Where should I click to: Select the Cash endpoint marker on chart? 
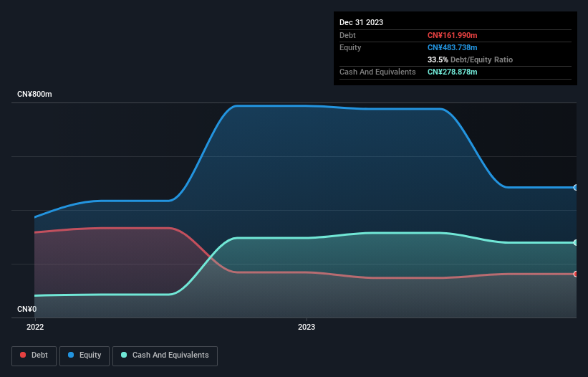tap(576, 243)
